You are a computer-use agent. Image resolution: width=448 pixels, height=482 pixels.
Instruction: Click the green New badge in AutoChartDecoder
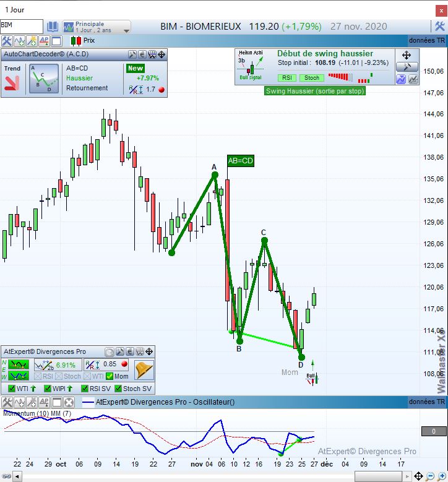pyautogui.click(x=136, y=68)
